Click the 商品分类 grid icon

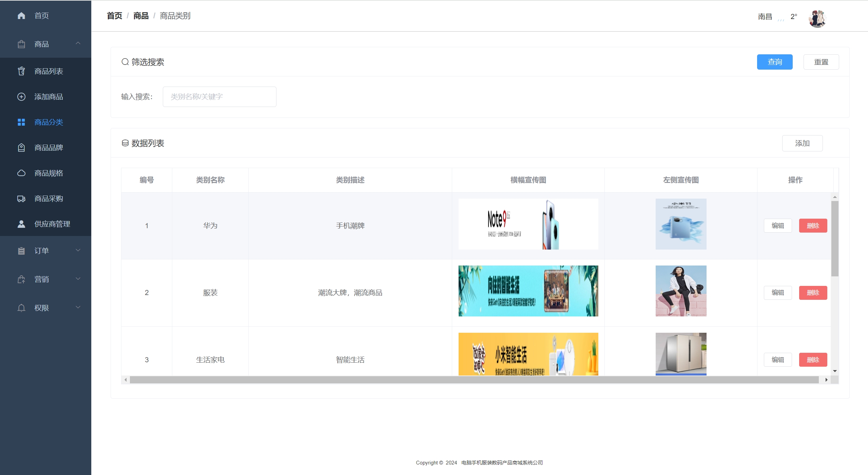(21, 122)
